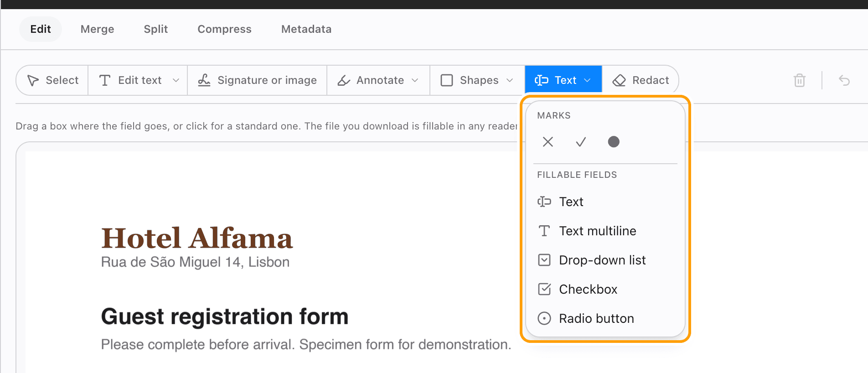Screen dimensions: 868x373
Task: Open the Merge tab
Action: pos(97,29)
